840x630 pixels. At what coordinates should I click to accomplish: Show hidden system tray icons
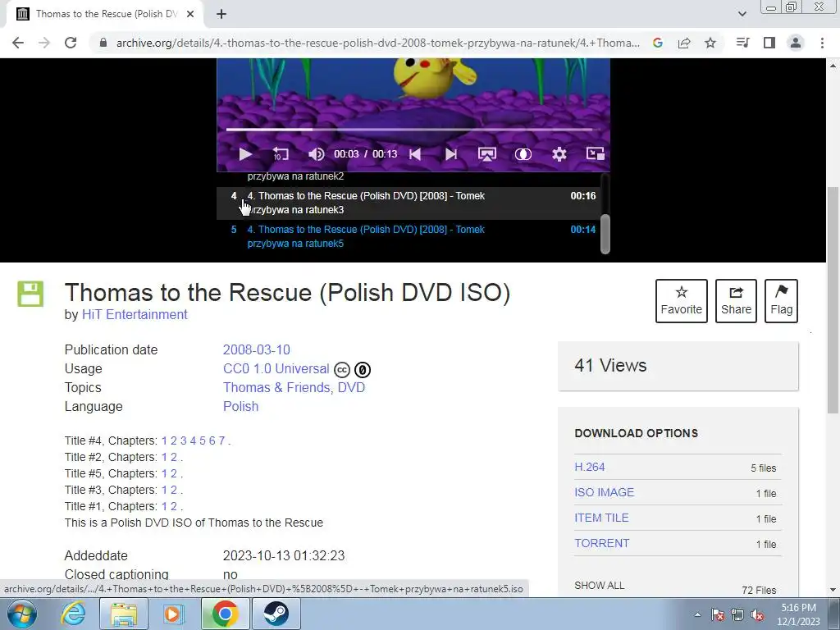[697, 614]
